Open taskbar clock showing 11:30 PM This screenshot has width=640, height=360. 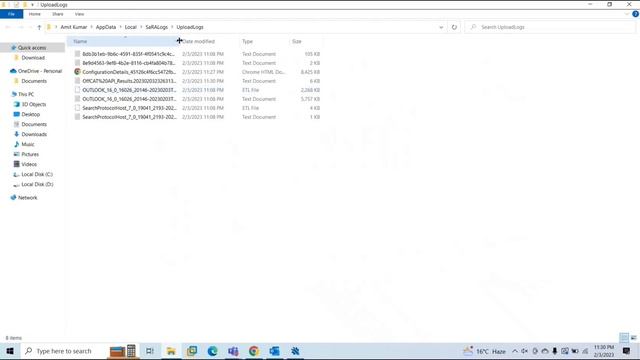[x=604, y=351]
